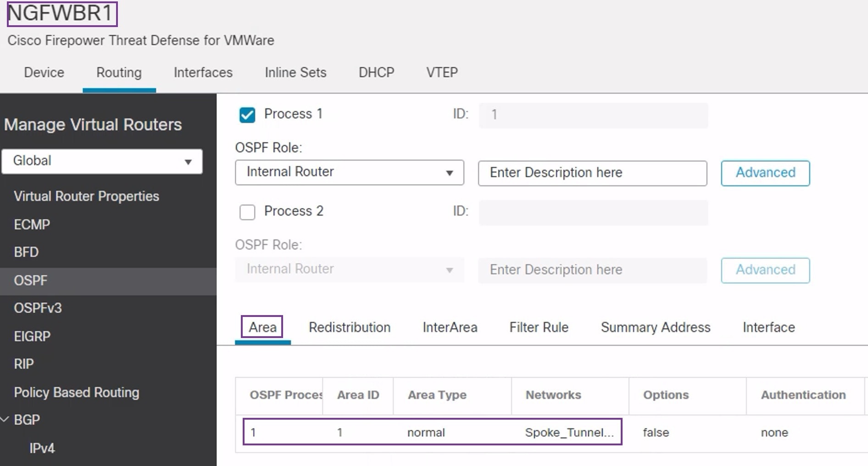The image size is (868, 466).
Task: Select the Filter Rule tab
Action: (539, 327)
